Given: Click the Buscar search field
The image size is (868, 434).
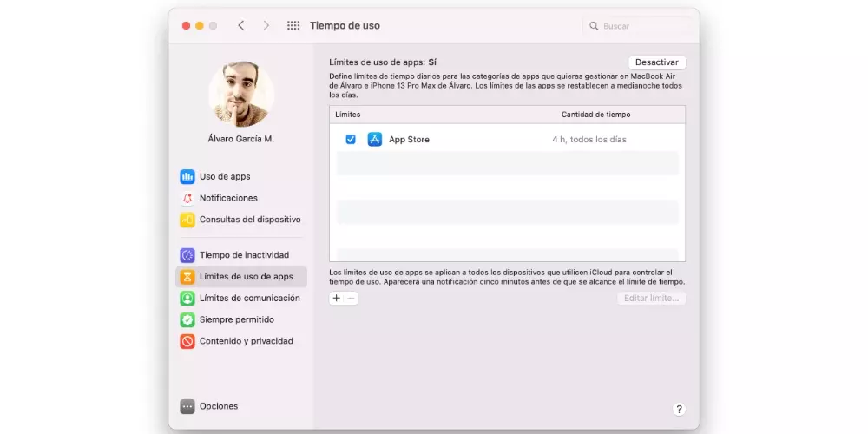Looking at the screenshot, I should pyautogui.click(x=642, y=26).
